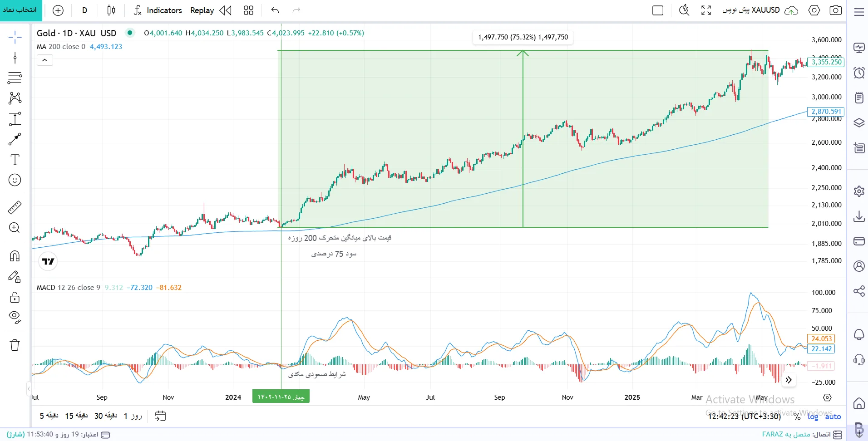Select the 1 day timeframe

133,416
